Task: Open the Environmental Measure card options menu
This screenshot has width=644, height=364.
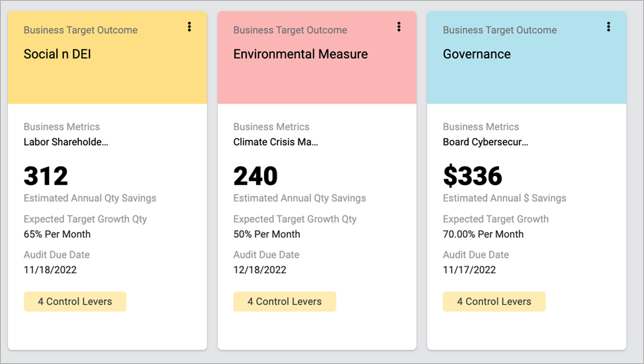Action: point(399,27)
